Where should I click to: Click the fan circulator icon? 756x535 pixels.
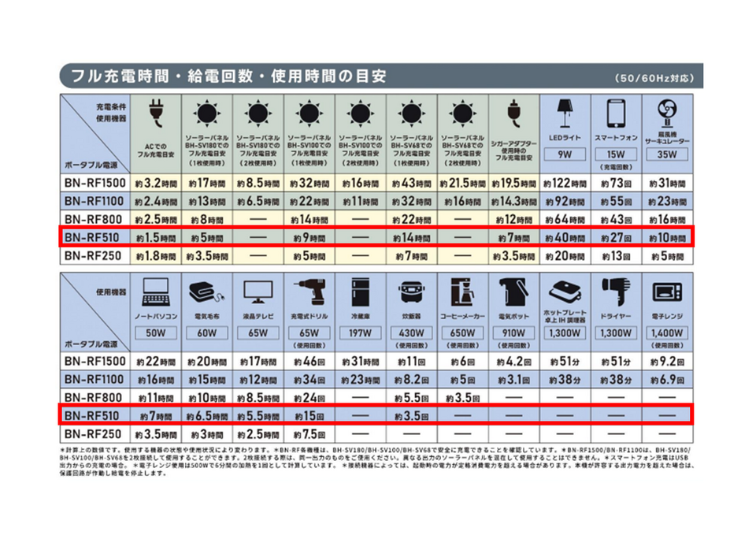click(667, 113)
